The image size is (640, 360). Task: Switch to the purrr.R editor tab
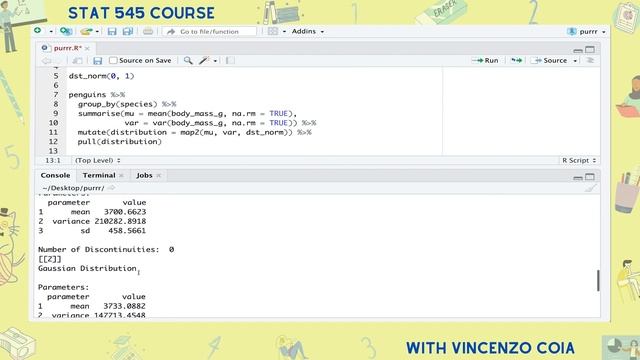click(67, 48)
